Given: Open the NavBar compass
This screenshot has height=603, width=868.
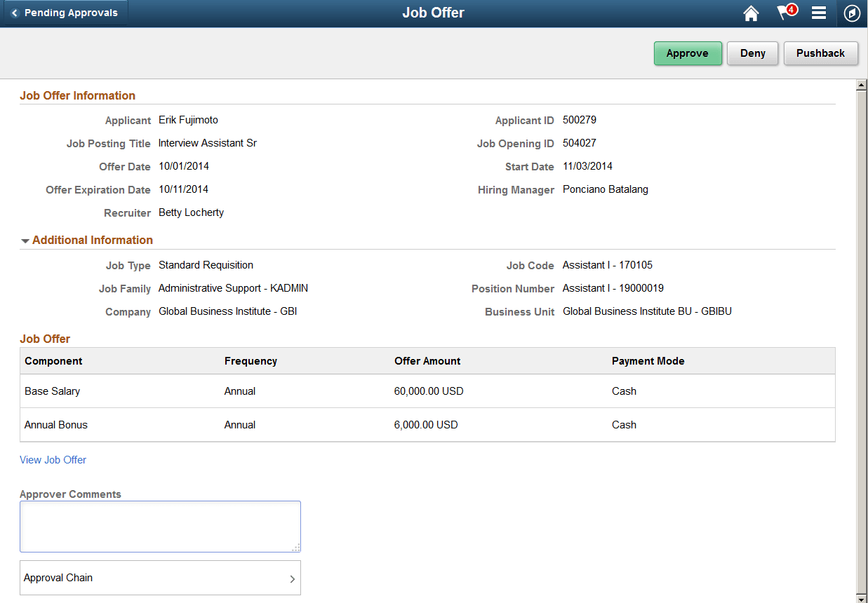Looking at the screenshot, I should point(852,13).
